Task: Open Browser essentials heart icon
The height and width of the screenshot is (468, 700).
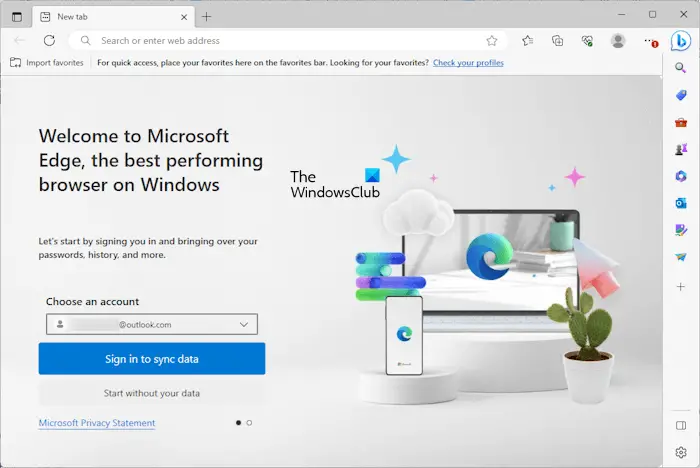Action: (x=588, y=41)
